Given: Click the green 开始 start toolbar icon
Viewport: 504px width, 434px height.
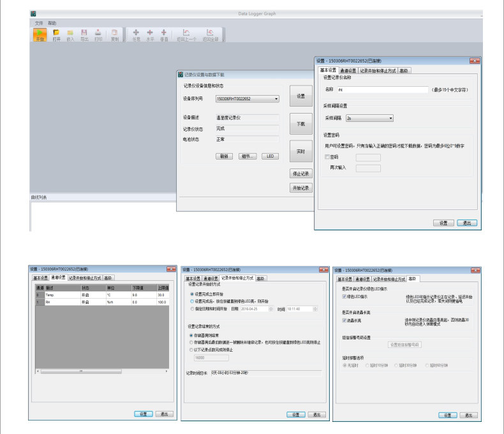Looking at the screenshot, I should 40,34.
